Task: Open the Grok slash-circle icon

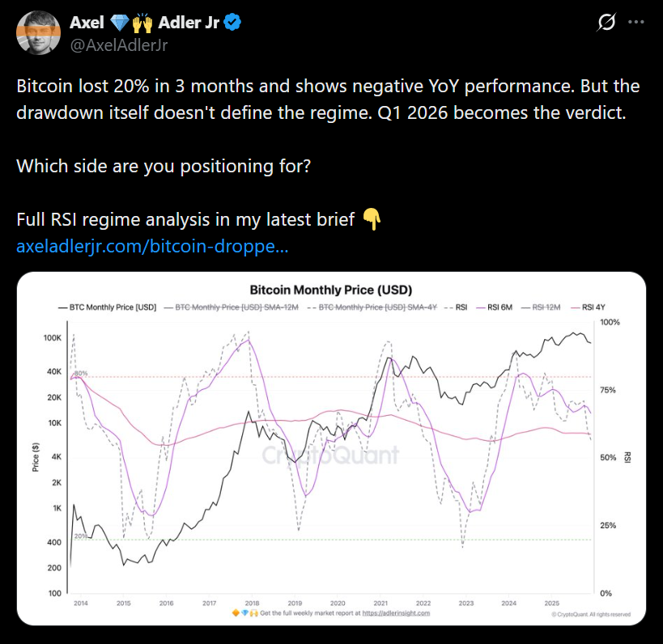Action: (604, 24)
